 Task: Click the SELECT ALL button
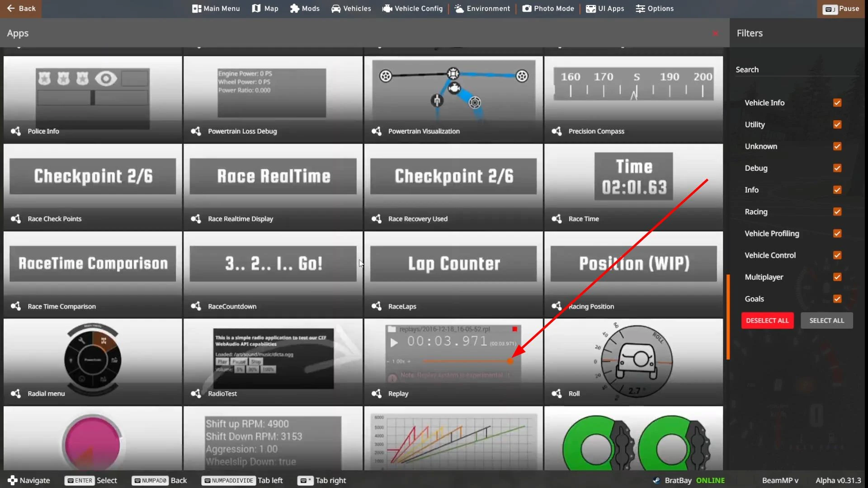click(826, 320)
